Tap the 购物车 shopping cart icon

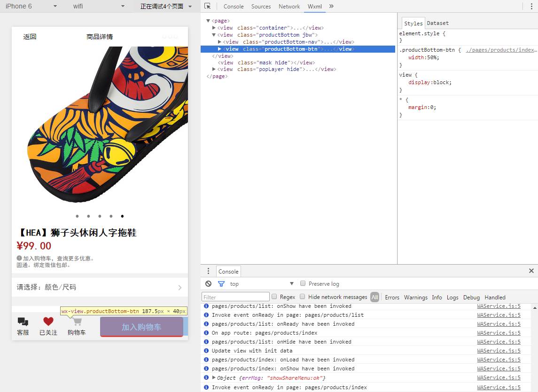click(x=77, y=322)
